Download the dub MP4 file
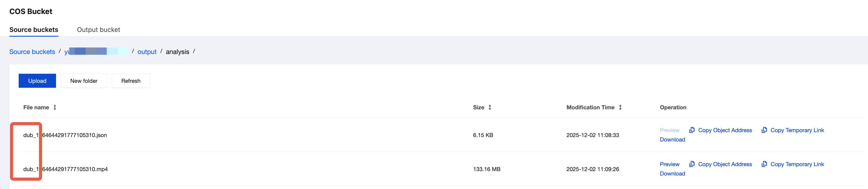The width and height of the screenshot is (868, 189). pos(672,173)
